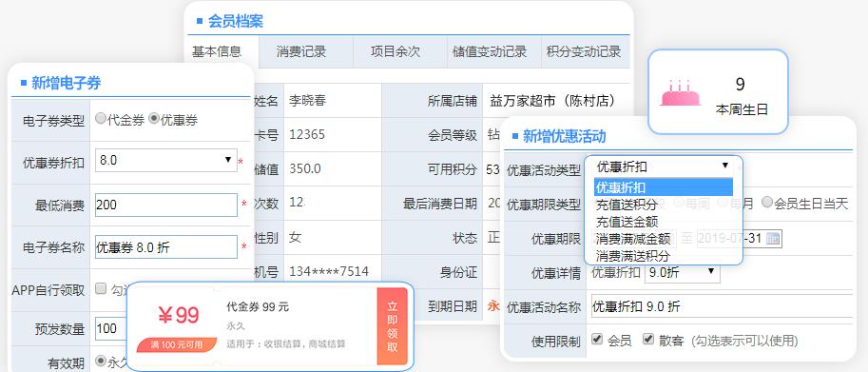The height and width of the screenshot is (372, 868).
Task: Open the 优惠券折扣 8.0 dropdown
Action: [166, 160]
